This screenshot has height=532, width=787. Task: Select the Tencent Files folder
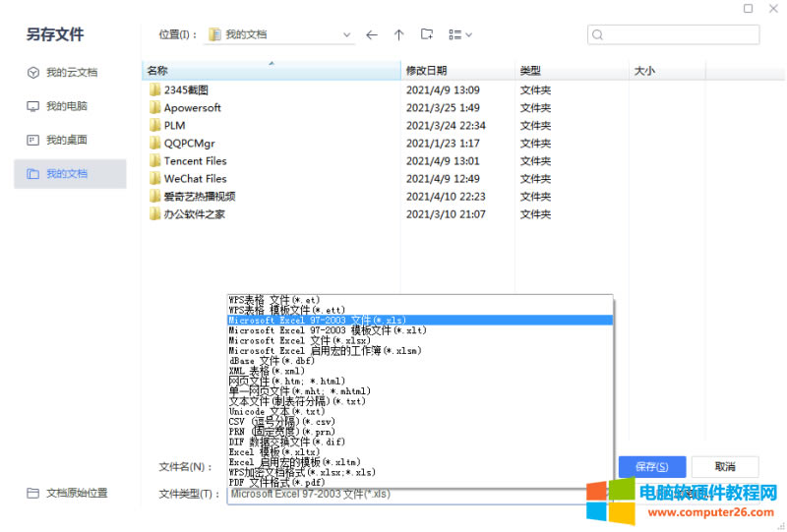(x=195, y=161)
